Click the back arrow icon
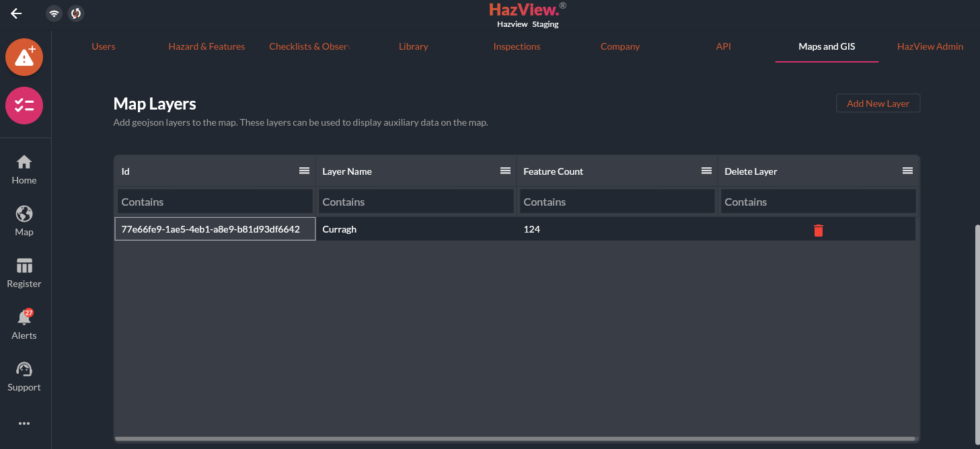 coord(16,13)
